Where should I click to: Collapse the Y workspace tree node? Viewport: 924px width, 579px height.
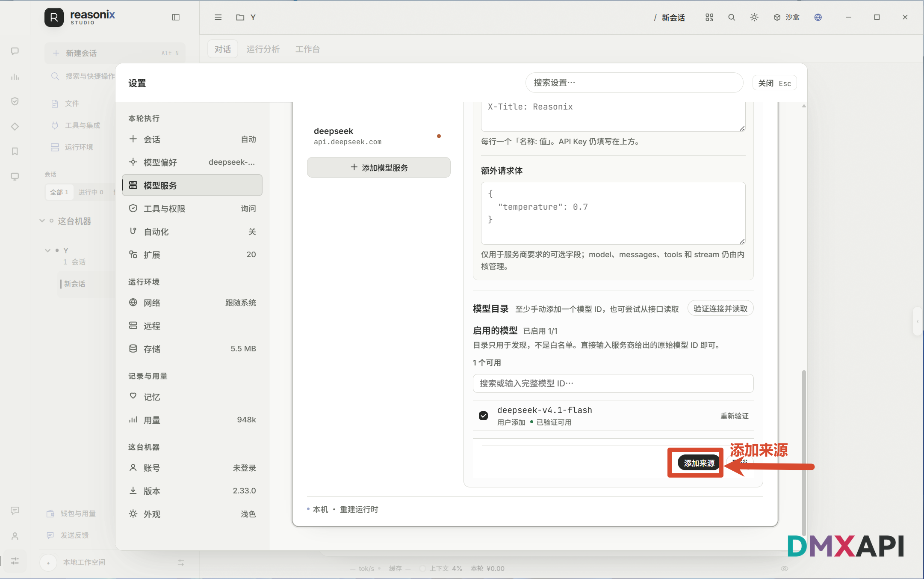pyautogui.click(x=47, y=250)
